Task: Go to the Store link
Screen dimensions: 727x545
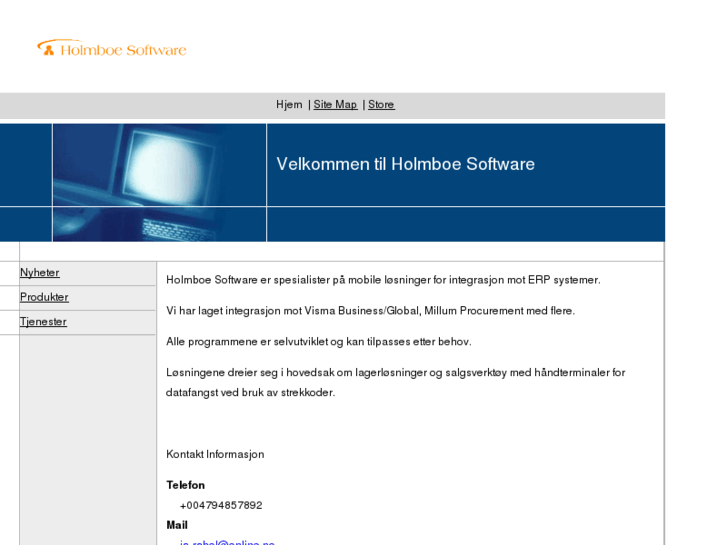Action: coord(381,105)
